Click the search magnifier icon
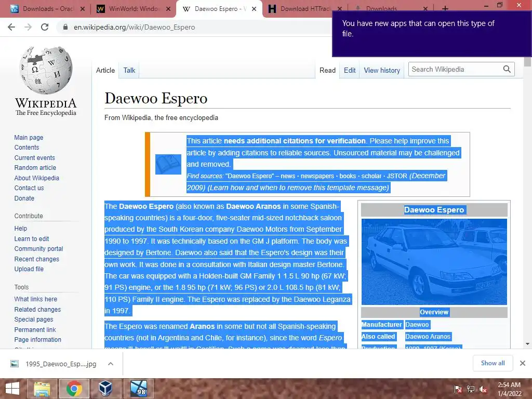Screen dimensions: 532x399 (507, 69)
